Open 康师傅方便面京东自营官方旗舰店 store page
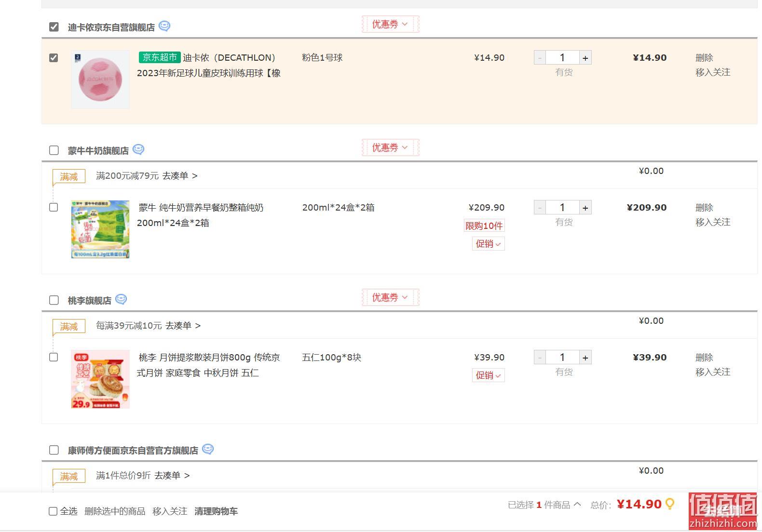Viewport: 762px width, 532px height. pos(133,451)
